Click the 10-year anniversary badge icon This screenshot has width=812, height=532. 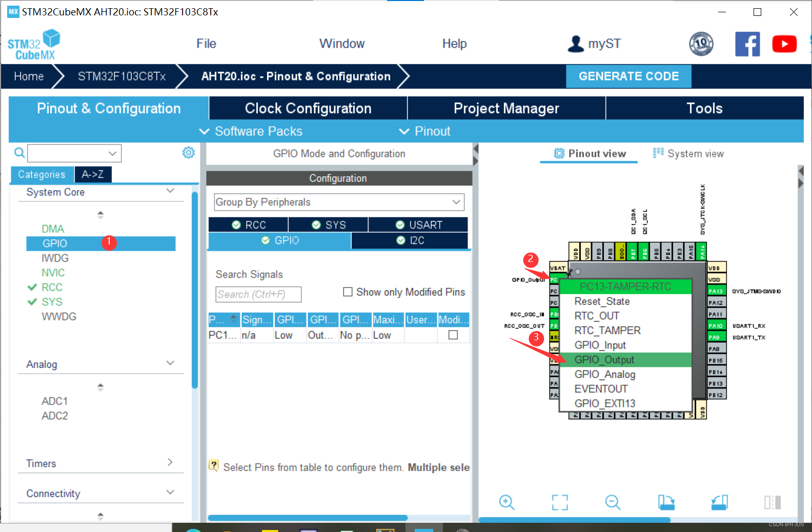(x=701, y=44)
